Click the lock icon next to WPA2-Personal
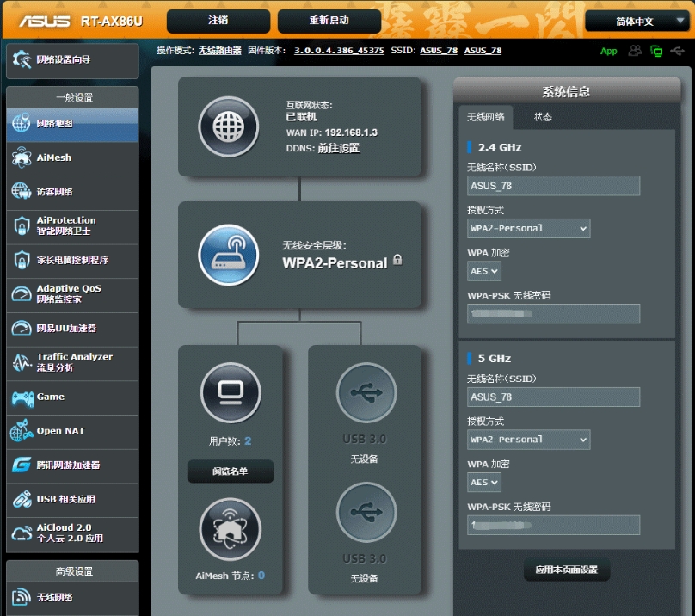The image size is (695, 616). tap(397, 260)
